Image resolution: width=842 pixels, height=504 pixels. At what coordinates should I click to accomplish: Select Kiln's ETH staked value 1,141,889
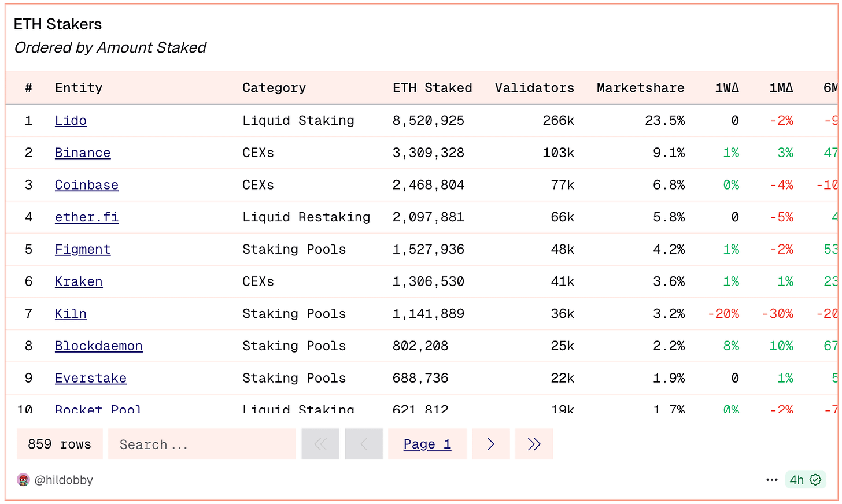(x=429, y=314)
